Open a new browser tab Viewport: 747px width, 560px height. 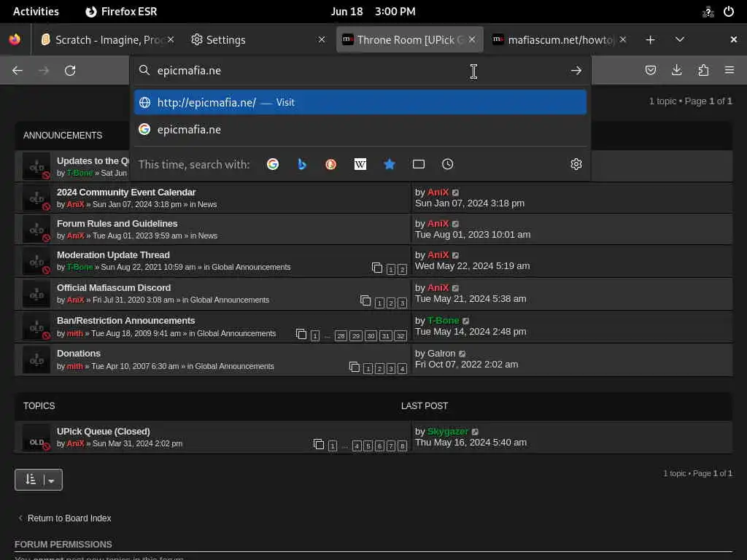pos(650,40)
